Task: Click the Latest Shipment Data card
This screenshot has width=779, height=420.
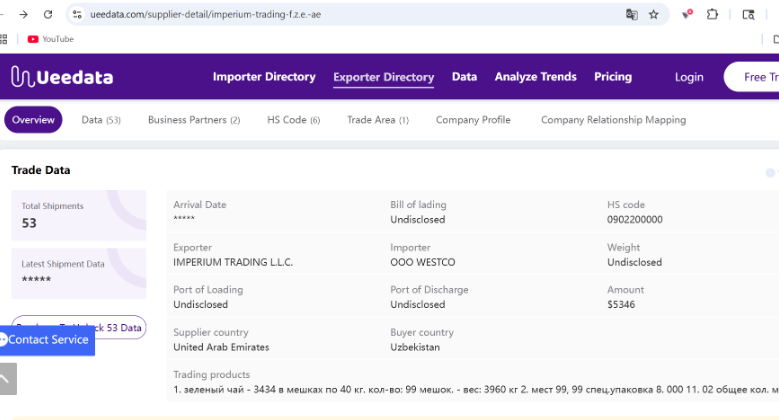Action: 79,273
